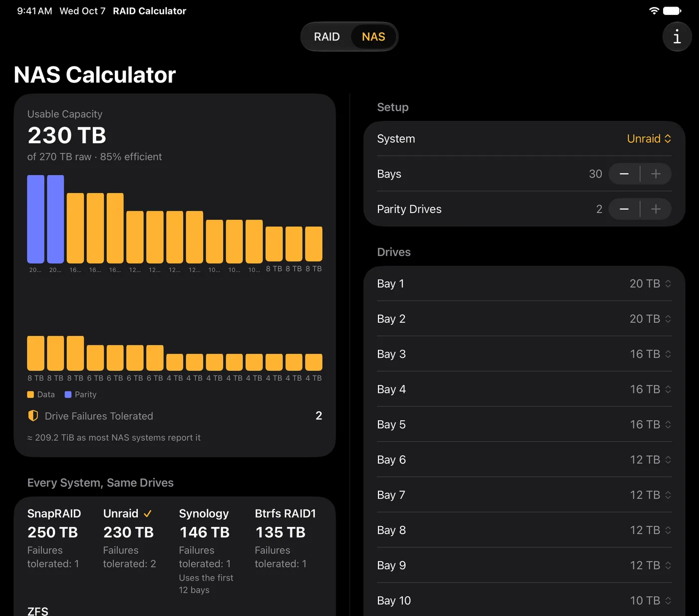This screenshot has width=699, height=616.
Task: Decrease the Parity Drives count
Action: click(624, 209)
